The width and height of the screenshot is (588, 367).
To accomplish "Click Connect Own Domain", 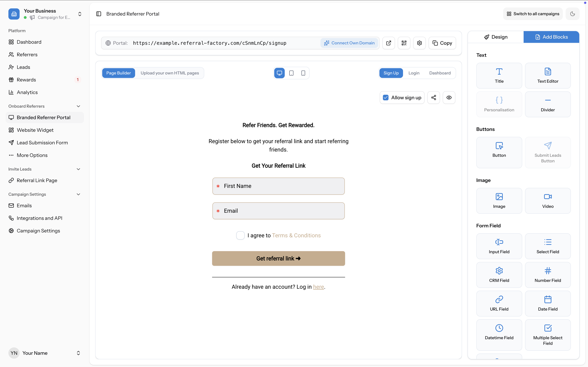I will point(349,43).
